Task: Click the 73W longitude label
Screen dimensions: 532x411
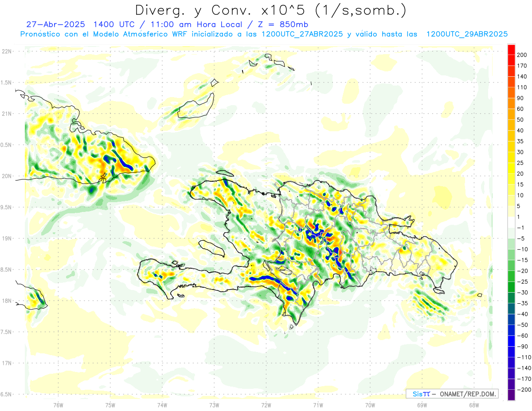Action: pos(214,405)
